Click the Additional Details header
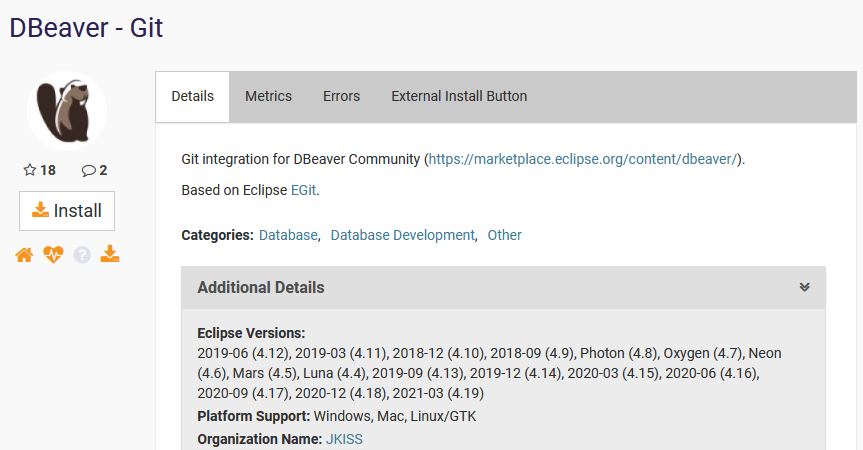Viewport: 863px width, 450px height. pos(503,288)
